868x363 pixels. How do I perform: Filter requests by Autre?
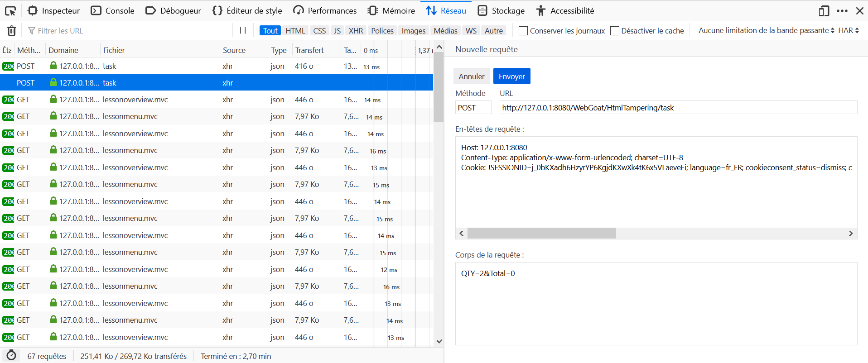494,31
